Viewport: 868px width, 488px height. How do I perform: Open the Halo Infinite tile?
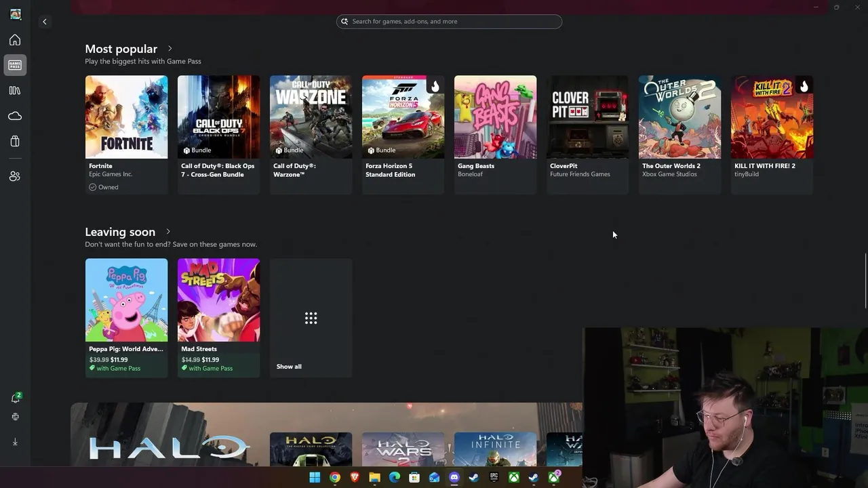495,449
